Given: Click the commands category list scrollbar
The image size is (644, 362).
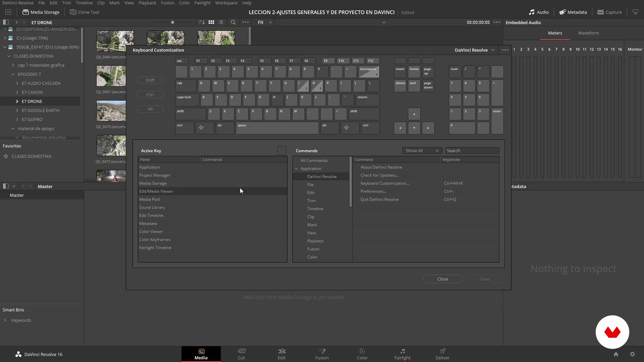Looking at the screenshot, I should point(351,182).
